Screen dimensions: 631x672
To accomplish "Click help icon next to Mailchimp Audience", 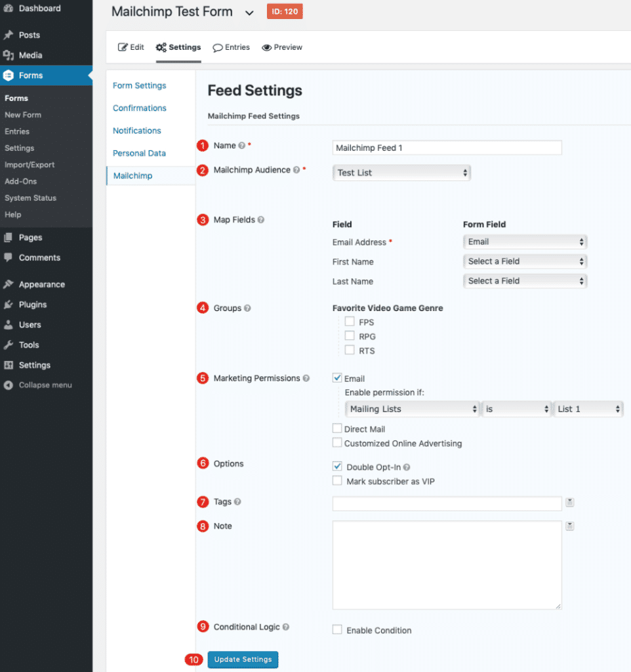I will [296, 170].
